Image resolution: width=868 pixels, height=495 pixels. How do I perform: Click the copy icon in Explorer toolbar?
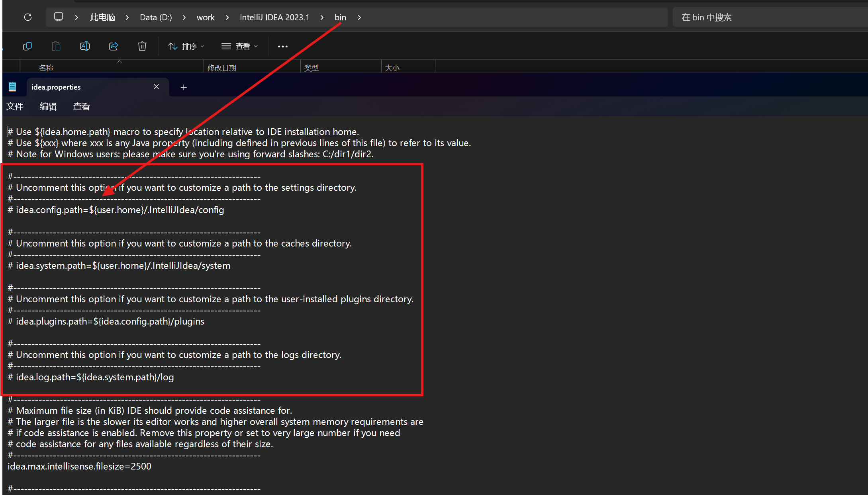27,46
